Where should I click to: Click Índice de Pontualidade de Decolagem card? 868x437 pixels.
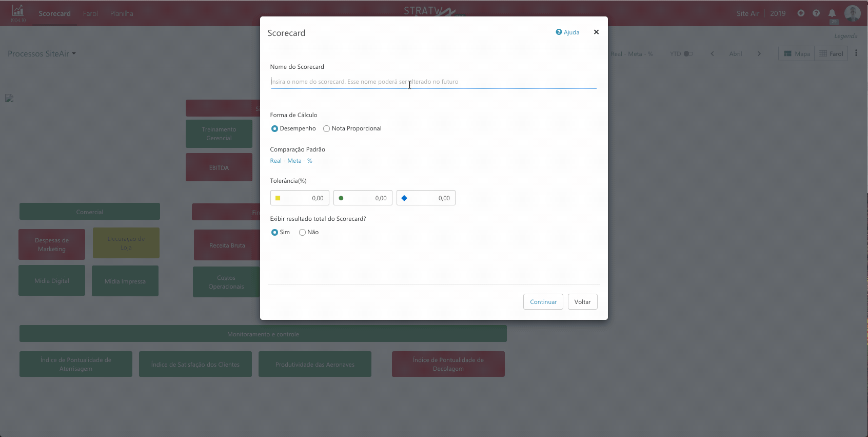click(x=448, y=364)
